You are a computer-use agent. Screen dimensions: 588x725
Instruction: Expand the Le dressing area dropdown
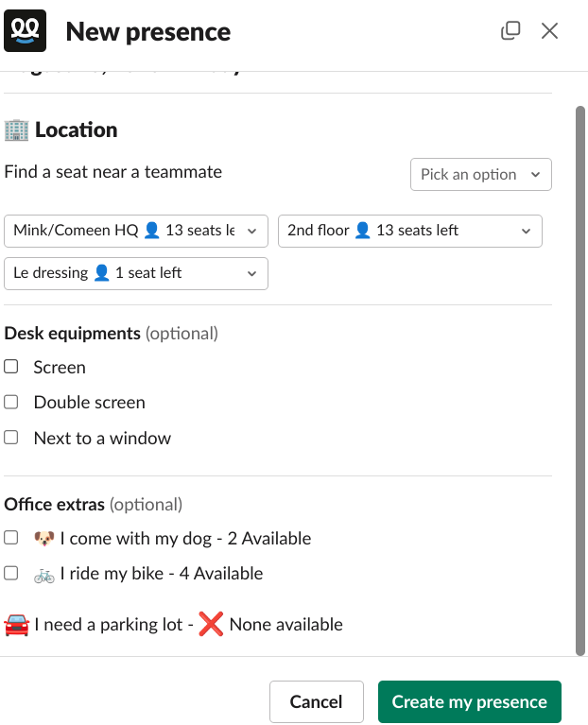[x=136, y=273]
